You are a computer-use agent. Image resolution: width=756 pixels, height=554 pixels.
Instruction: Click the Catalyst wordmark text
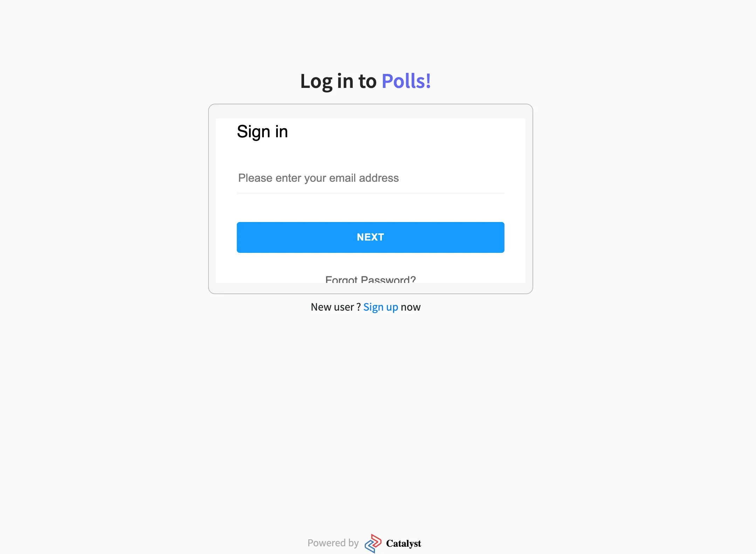coord(403,543)
